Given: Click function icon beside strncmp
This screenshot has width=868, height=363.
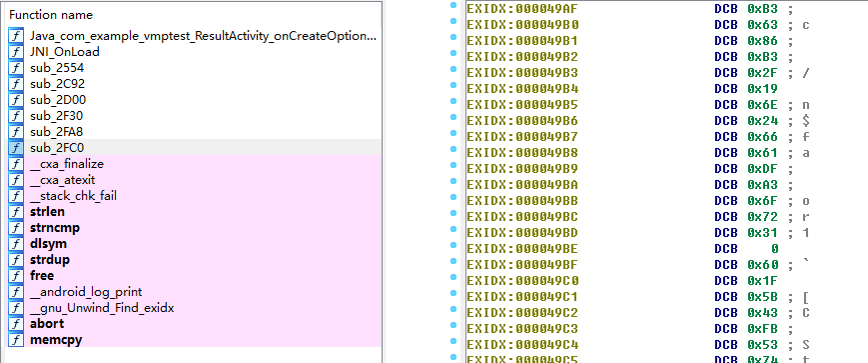Looking at the screenshot, I should [17, 228].
